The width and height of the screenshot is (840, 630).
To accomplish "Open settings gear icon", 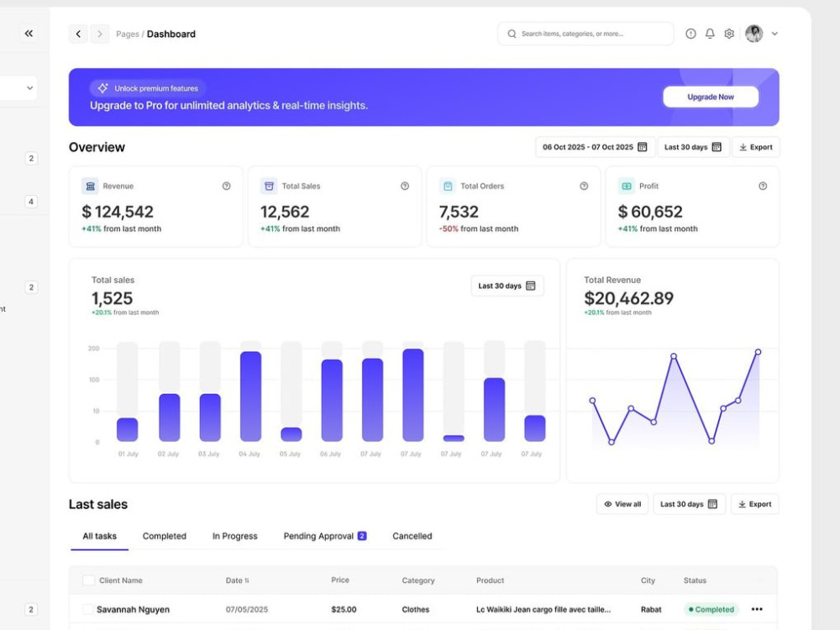I will tap(729, 34).
